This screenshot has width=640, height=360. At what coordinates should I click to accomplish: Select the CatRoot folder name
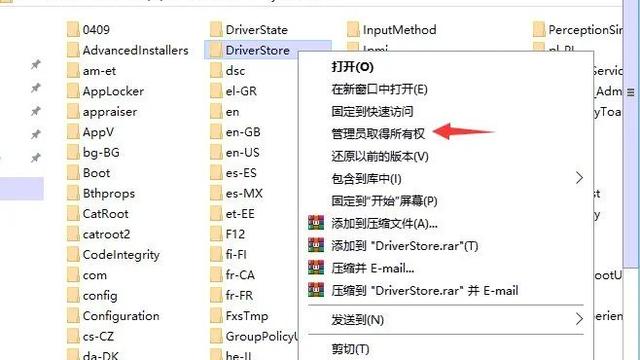pos(105,213)
